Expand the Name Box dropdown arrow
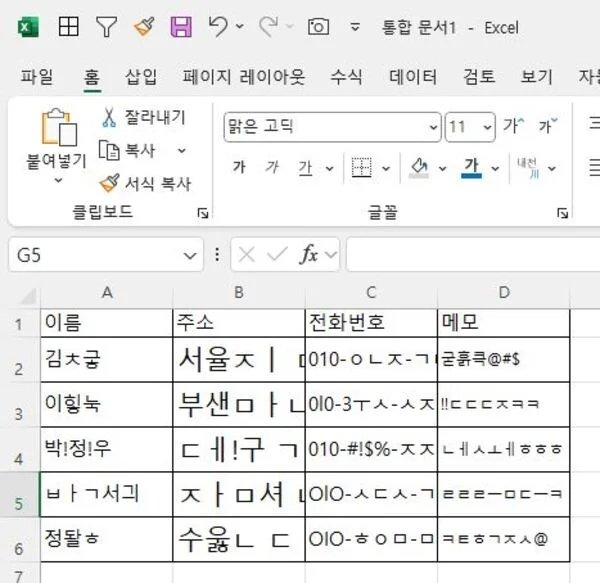 tap(190, 256)
